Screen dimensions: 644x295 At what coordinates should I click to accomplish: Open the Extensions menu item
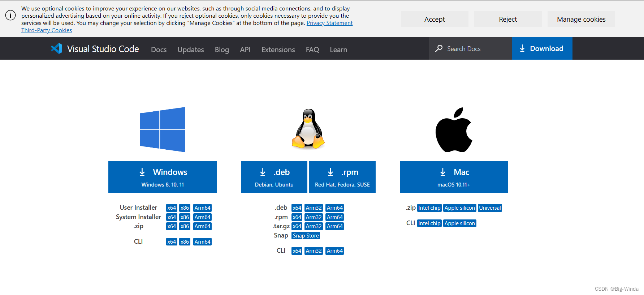pos(278,50)
